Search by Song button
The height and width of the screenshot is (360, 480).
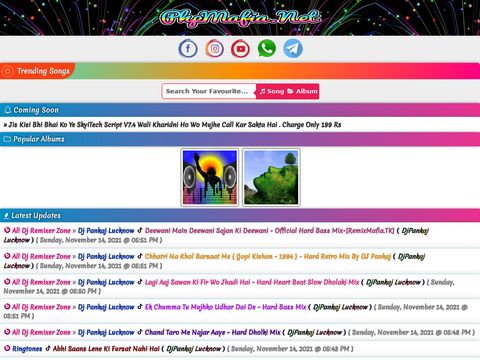coord(272,91)
